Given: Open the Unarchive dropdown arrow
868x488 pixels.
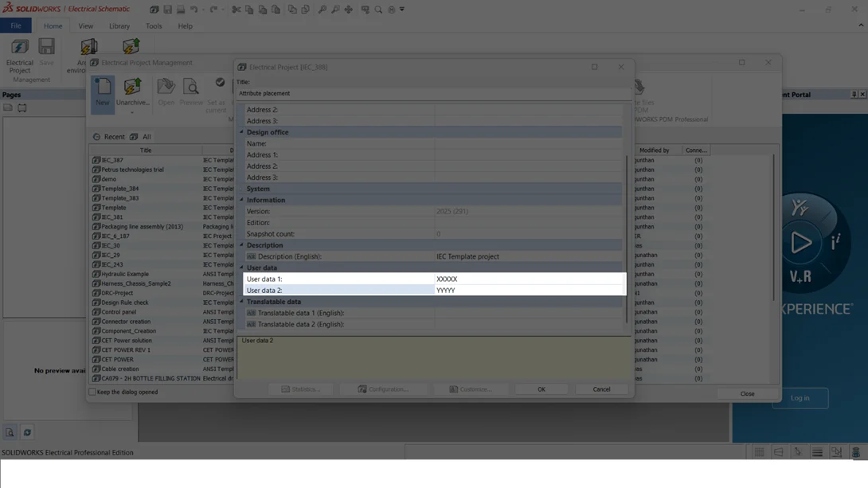Looking at the screenshot, I should pos(132,111).
